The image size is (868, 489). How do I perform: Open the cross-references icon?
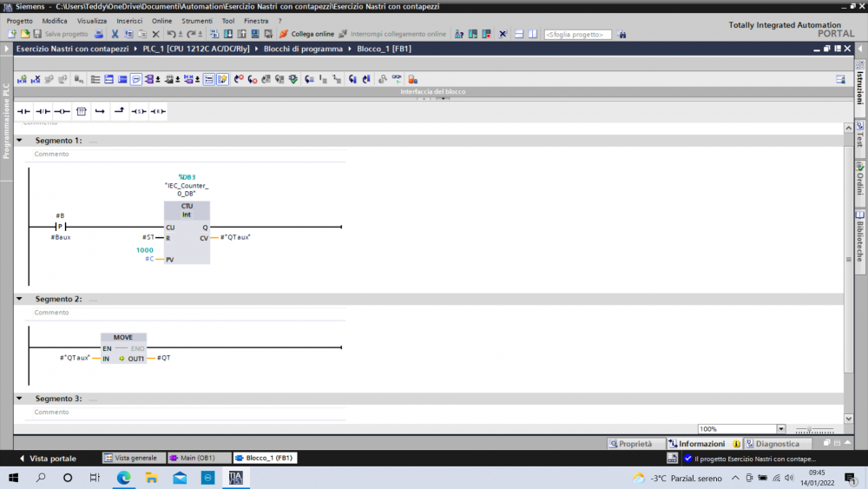tap(503, 34)
